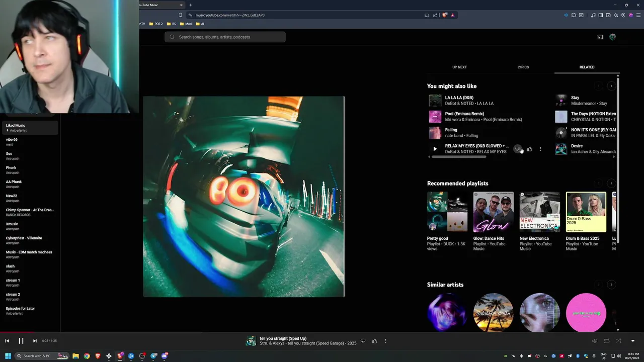Open Music - EDM march madness playlist
644x362 pixels.
pos(29,254)
